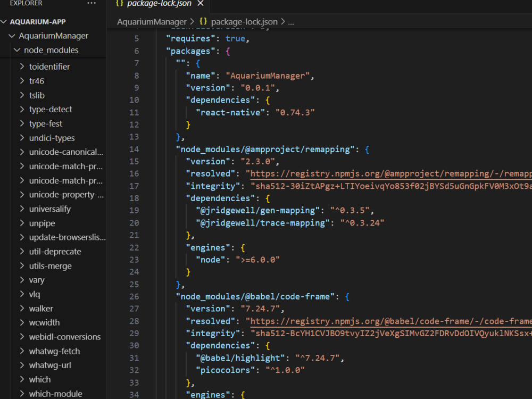This screenshot has width=532, height=399.
Task: Select the wcwidth folder row
Action: point(53,323)
